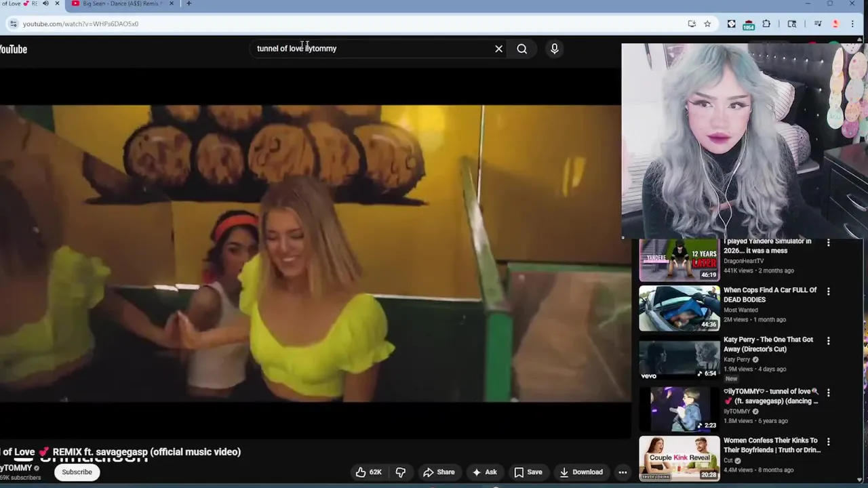Click the extension with 1854 badge
This screenshot has width=868, height=488.
[749, 25]
